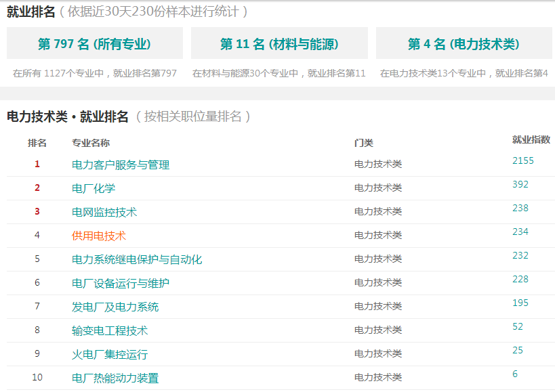Open the 电厂设备运行与维护 major link
The width and height of the screenshot is (555, 392).
pos(121,283)
